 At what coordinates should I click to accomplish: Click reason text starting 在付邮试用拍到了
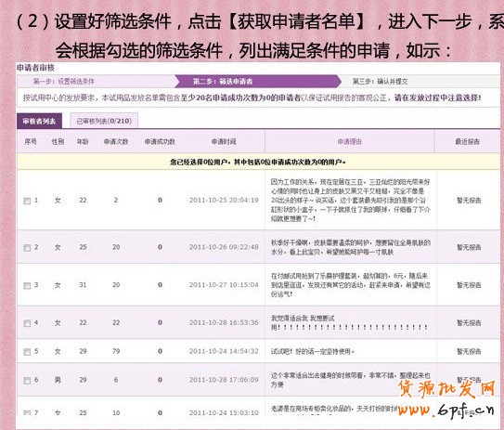(x=351, y=285)
